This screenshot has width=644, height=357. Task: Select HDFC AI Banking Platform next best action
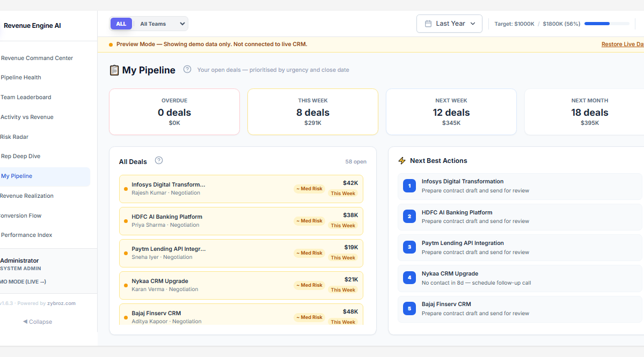point(519,217)
